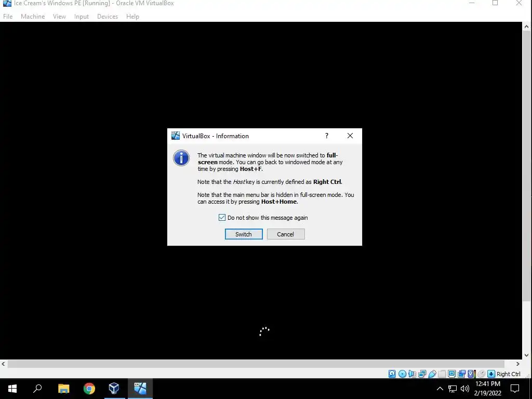Close the VirtualBox Information dialog with X

point(350,136)
